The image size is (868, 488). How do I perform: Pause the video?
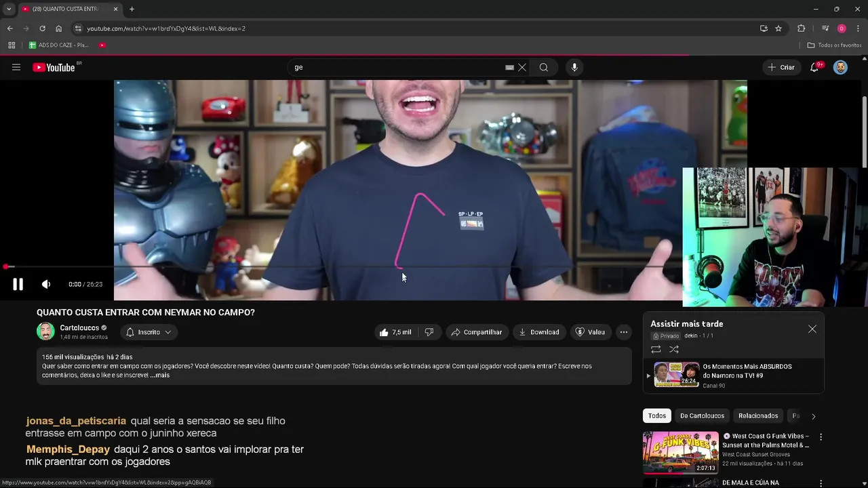point(18,285)
